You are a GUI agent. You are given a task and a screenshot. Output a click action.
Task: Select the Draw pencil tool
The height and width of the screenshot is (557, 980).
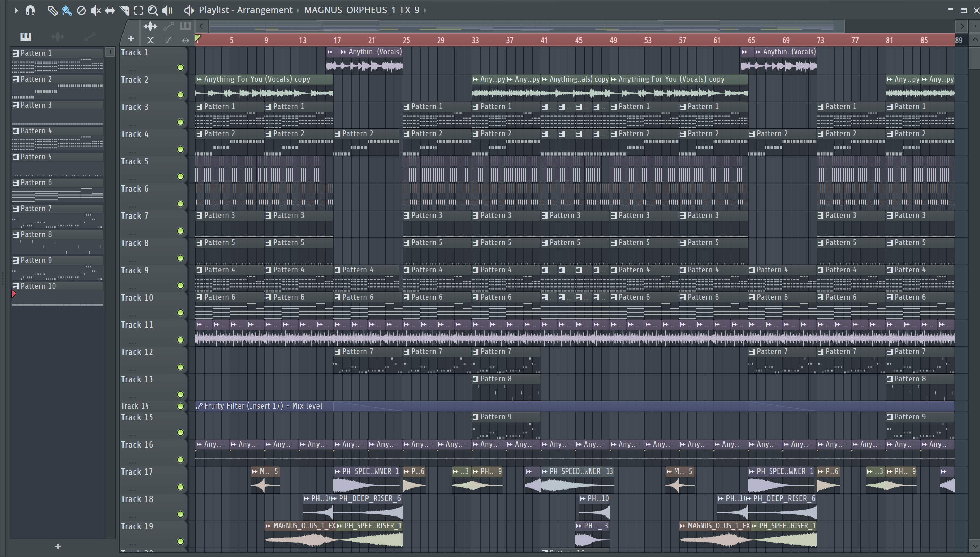pyautogui.click(x=52, y=10)
